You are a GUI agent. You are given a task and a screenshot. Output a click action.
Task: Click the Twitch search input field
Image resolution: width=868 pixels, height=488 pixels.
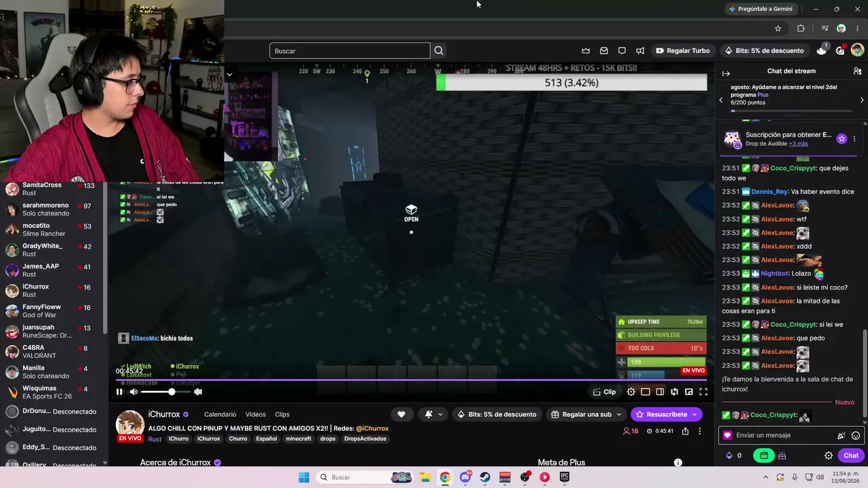[x=350, y=51]
